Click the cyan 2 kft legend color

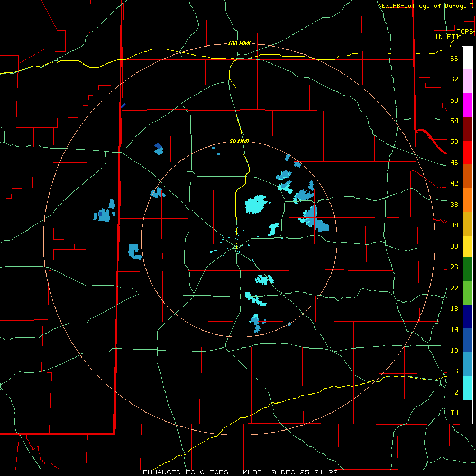(x=467, y=388)
